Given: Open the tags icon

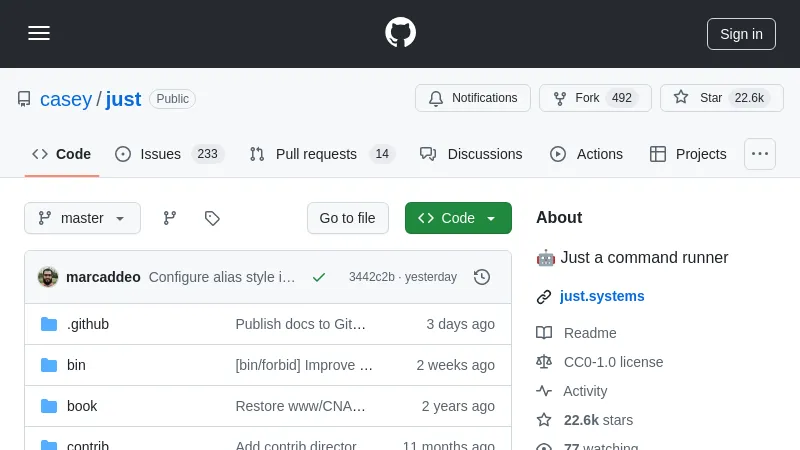Looking at the screenshot, I should point(212,218).
